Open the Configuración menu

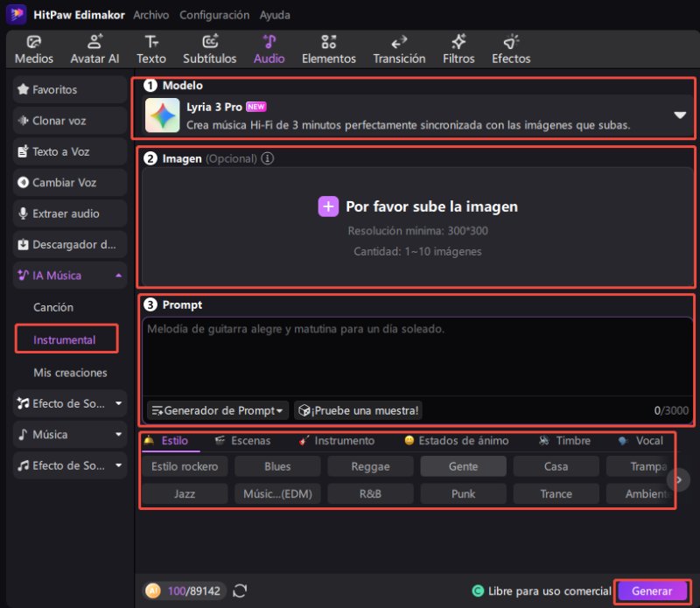(214, 15)
